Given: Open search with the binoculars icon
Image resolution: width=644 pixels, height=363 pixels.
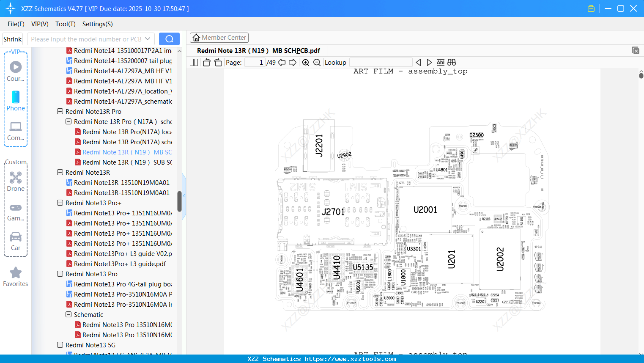Looking at the screenshot, I should pos(451,62).
